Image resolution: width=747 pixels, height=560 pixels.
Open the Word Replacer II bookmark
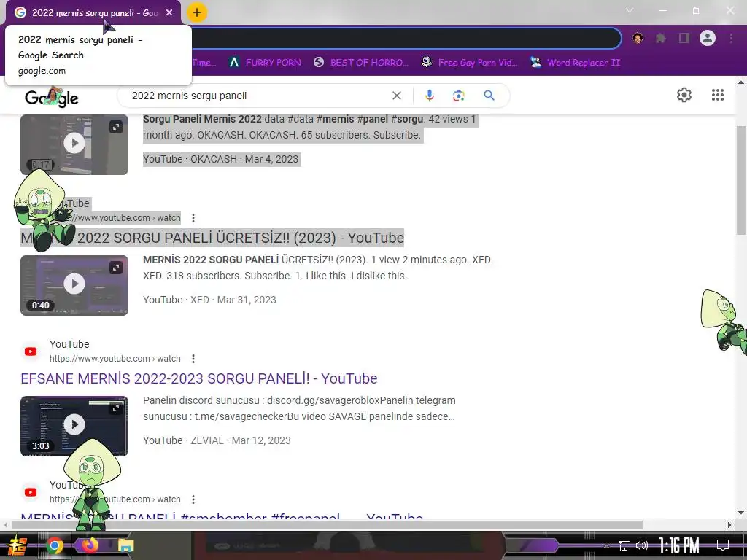(576, 63)
